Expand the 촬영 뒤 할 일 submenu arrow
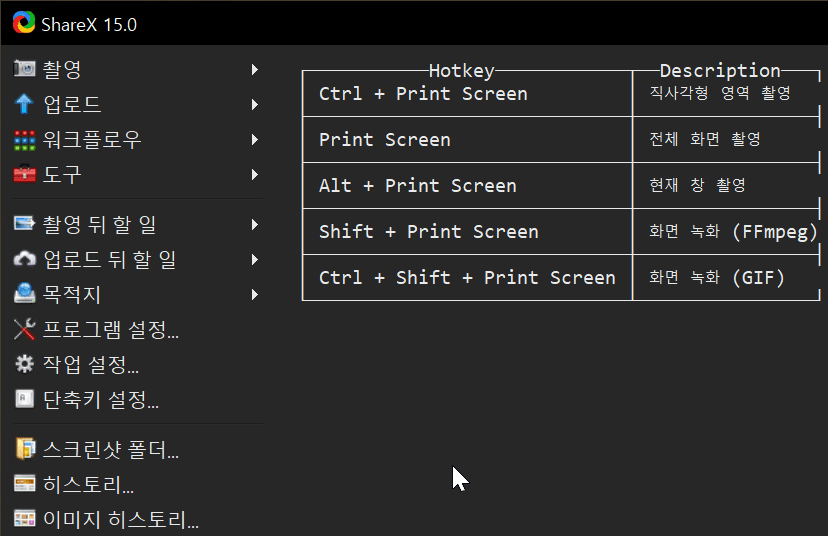Image resolution: width=828 pixels, height=536 pixels. coord(255,224)
